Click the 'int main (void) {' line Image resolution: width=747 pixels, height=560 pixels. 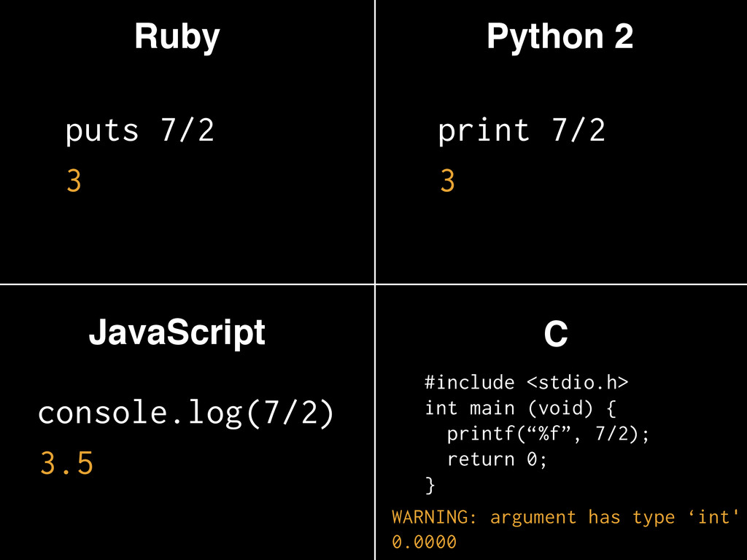click(521, 408)
